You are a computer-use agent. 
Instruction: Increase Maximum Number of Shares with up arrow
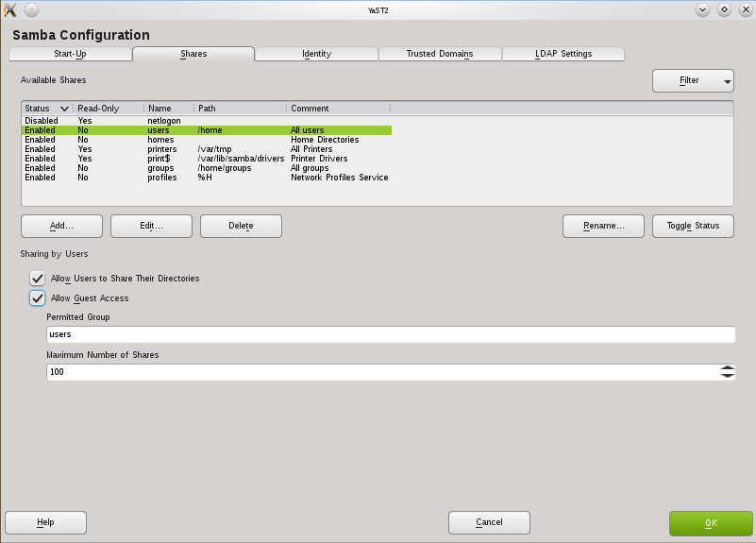728,368
